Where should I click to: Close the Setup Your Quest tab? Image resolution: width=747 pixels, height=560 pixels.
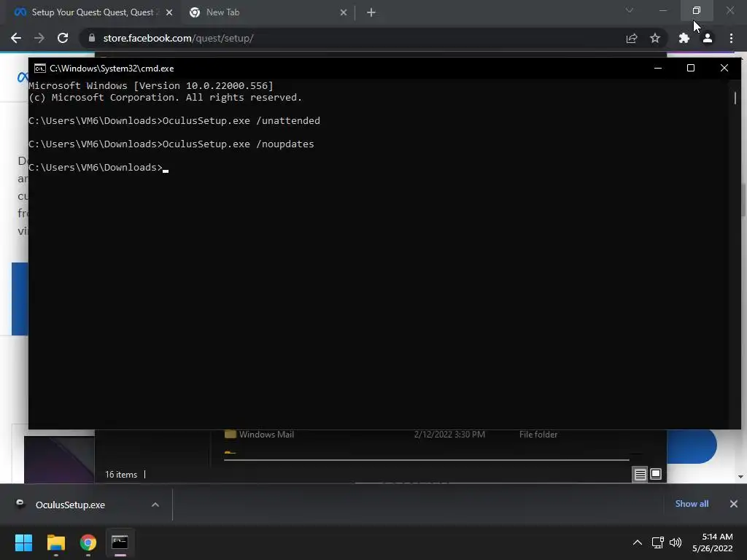pos(169,12)
